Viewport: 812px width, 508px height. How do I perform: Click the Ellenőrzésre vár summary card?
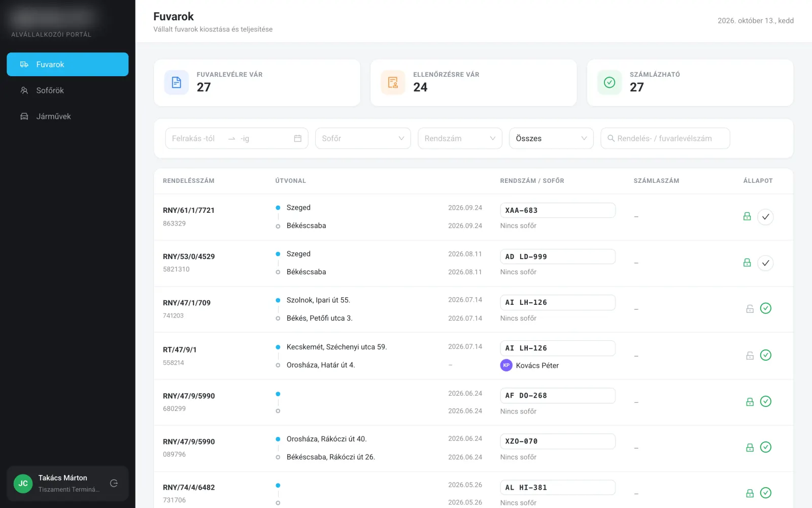pos(473,83)
